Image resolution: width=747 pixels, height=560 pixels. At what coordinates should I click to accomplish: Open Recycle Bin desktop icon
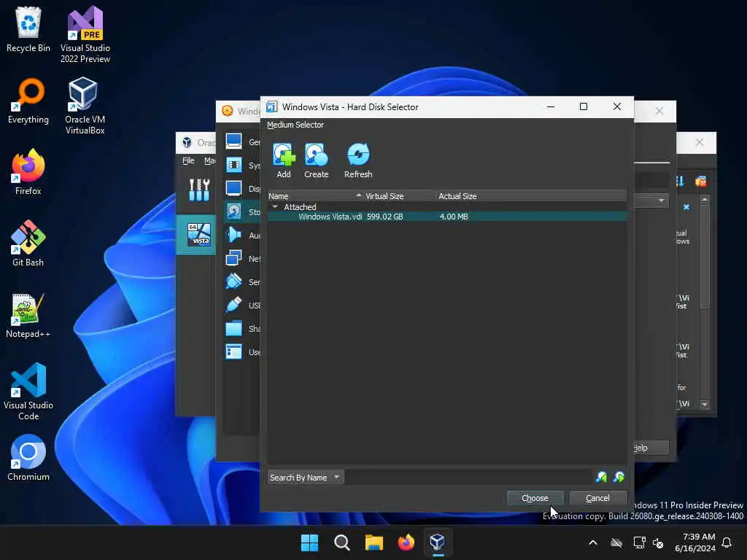[28, 29]
